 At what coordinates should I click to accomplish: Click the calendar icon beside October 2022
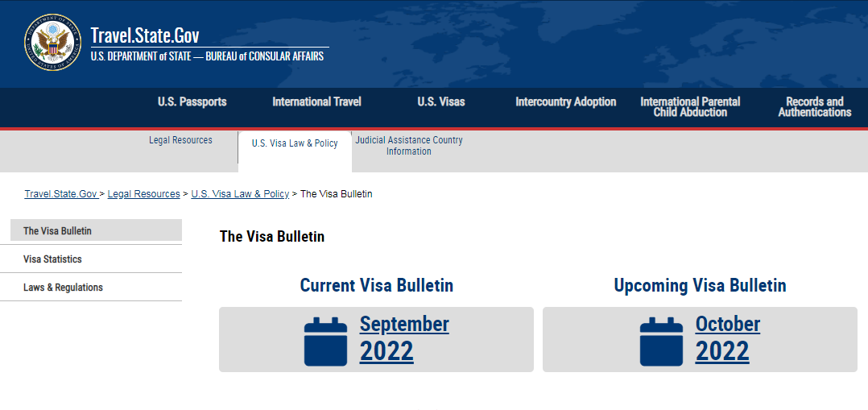coord(661,342)
